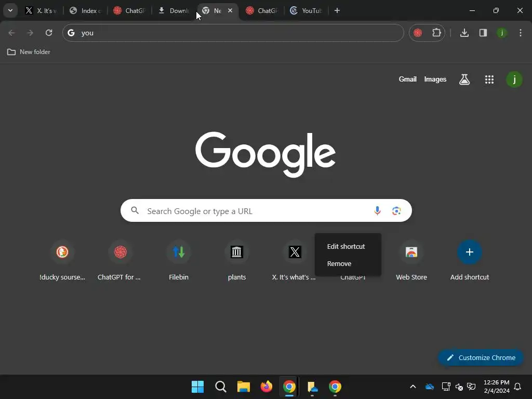The height and width of the screenshot is (399, 532).
Task: Search by image with Lens icon
Action: click(x=396, y=211)
